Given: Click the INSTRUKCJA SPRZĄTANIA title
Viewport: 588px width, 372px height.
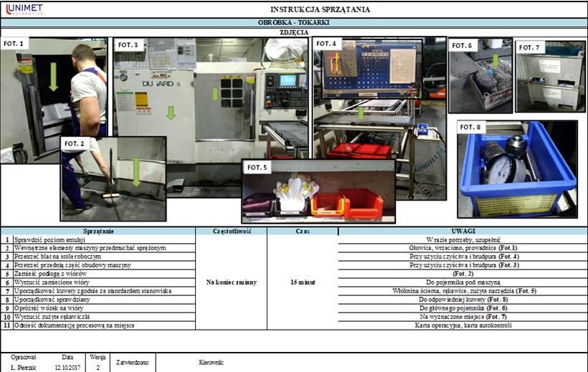Looking at the screenshot, I should click(320, 9).
